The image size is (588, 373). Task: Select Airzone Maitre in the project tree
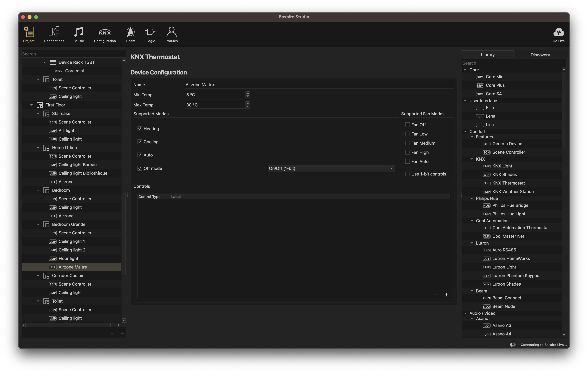72,267
